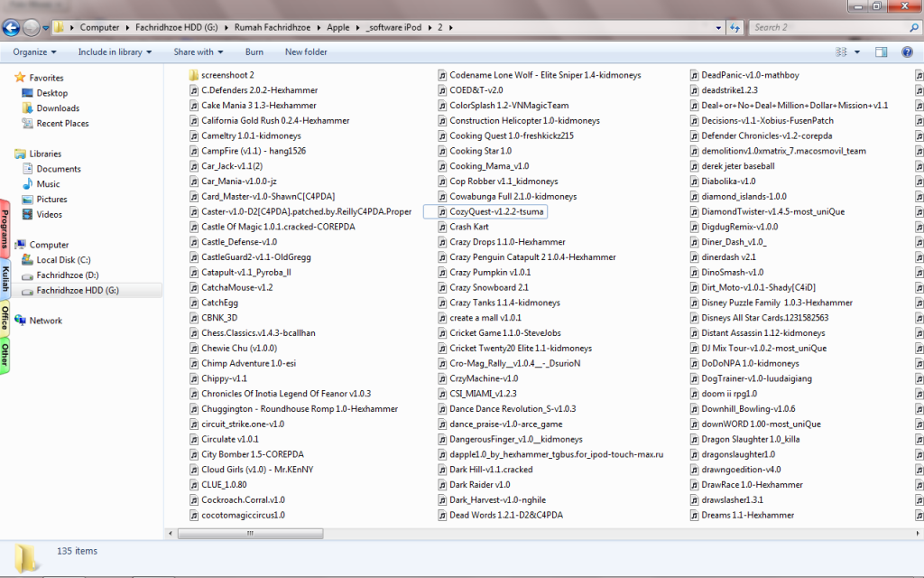This screenshot has width=924, height=578.
Task: Click the Office side tab
Action: tap(5, 317)
